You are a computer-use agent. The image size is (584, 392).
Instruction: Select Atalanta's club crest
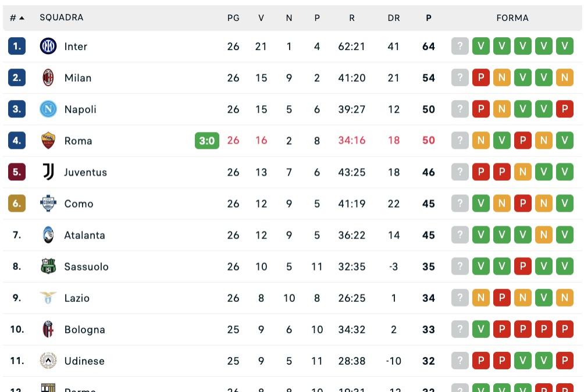[x=48, y=234]
